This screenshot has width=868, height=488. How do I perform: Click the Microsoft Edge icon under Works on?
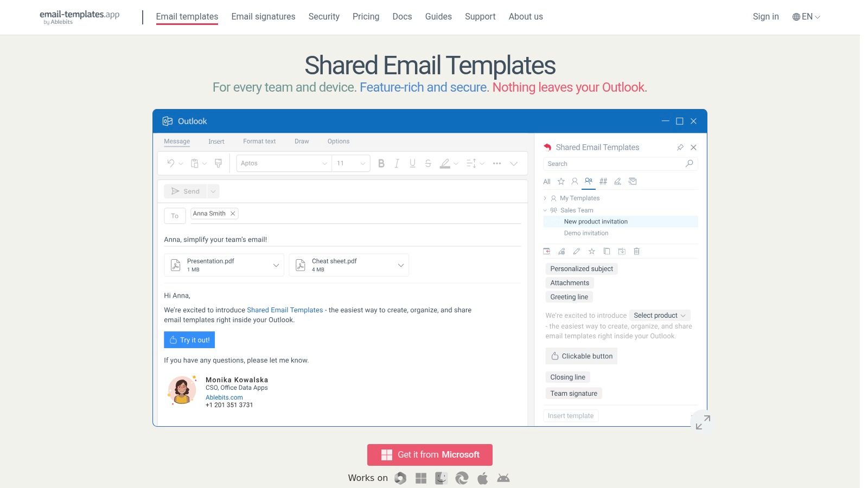tap(462, 478)
